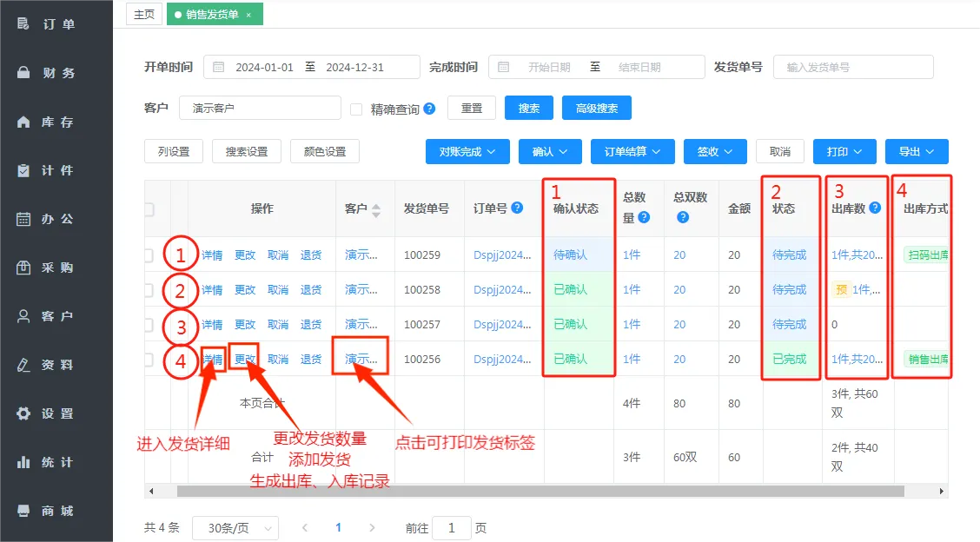Open the 设置 gear icon
This screenshot has width=980, height=542.
(x=23, y=413)
